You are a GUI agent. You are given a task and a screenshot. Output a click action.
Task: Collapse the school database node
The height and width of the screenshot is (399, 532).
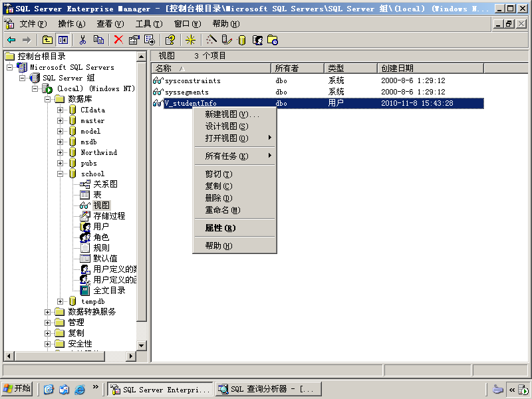[60, 174]
